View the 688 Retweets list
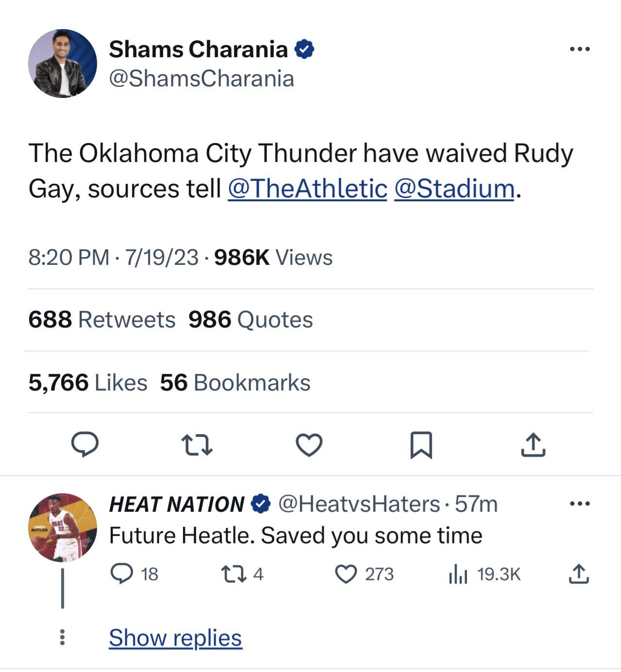Viewport: 621px width, 672px height. pyautogui.click(x=102, y=319)
